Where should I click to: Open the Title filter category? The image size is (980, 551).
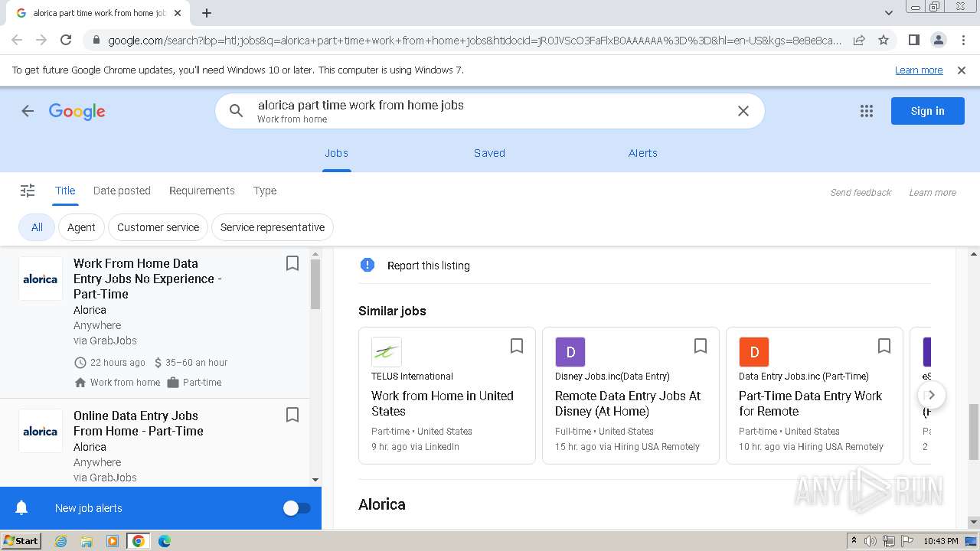point(65,191)
